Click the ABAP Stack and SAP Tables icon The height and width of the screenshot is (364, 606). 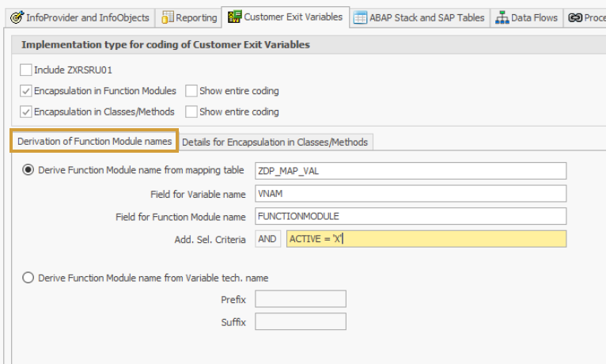[360, 17]
